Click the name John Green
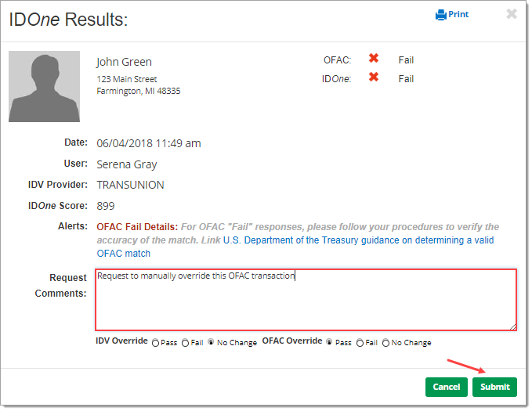Image resolution: width=532 pixels, height=411 pixels. coord(124,62)
